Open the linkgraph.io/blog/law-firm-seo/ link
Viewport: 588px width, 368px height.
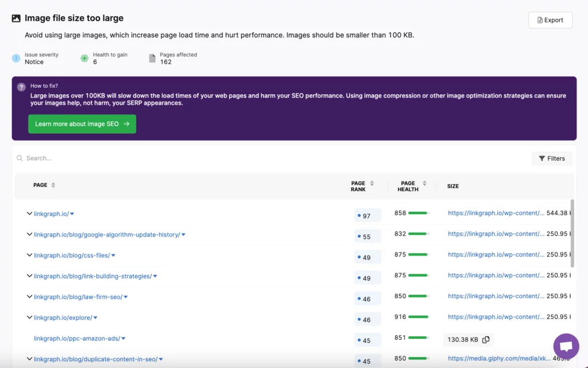[77, 297]
